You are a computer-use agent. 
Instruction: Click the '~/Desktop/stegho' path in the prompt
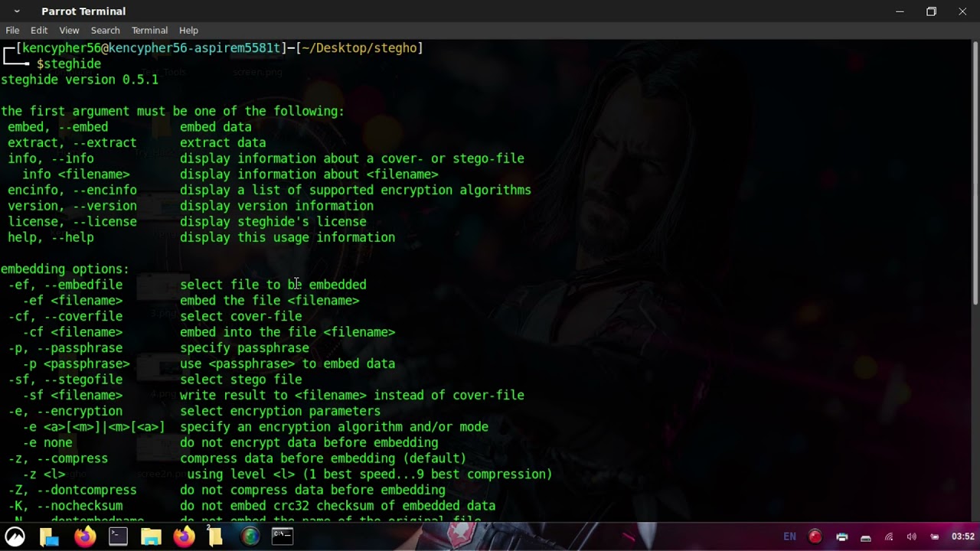(359, 48)
